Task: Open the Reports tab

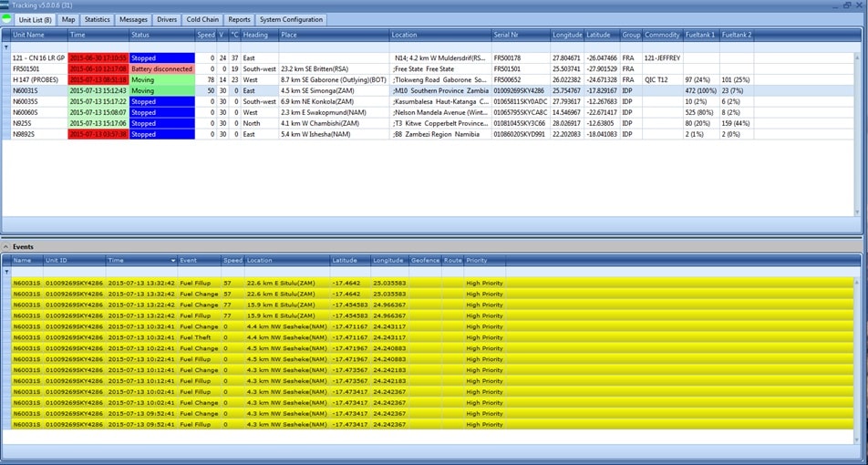Action: pos(239,19)
